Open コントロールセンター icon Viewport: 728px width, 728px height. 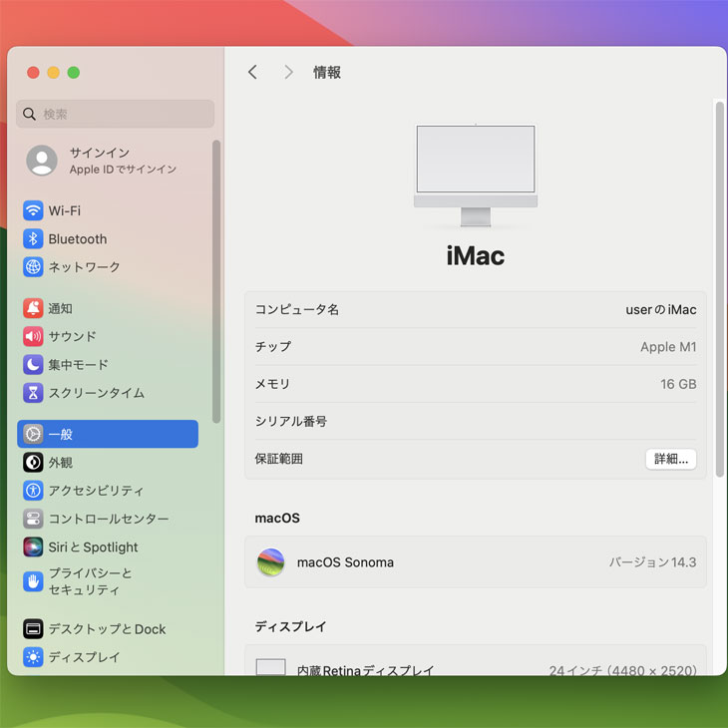(33, 519)
